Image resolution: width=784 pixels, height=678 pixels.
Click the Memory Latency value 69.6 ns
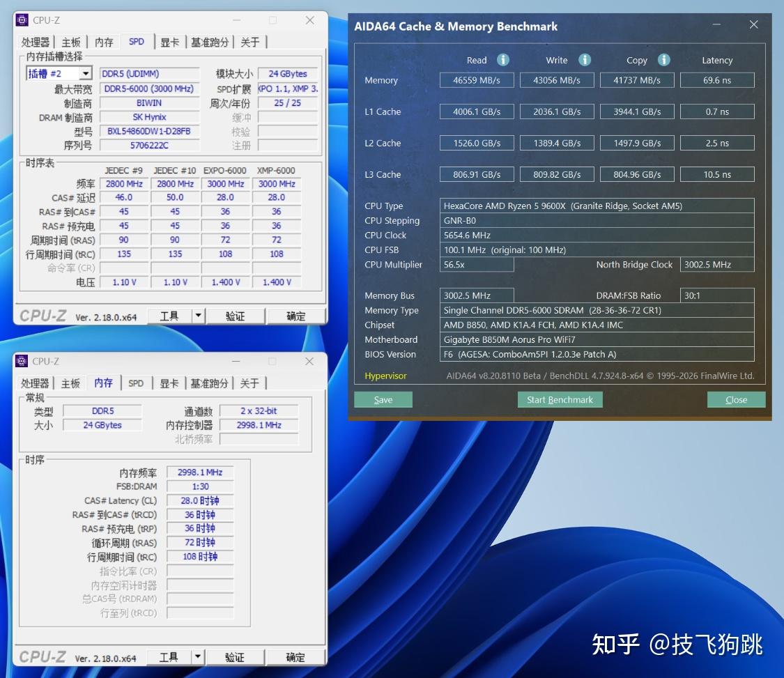tap(717, 80)
